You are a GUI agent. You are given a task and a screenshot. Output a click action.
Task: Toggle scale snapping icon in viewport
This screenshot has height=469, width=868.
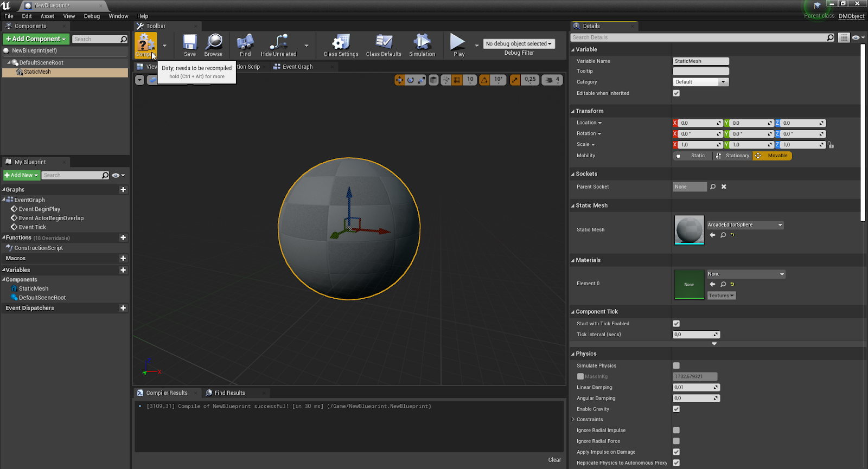(x=515, y=80)
